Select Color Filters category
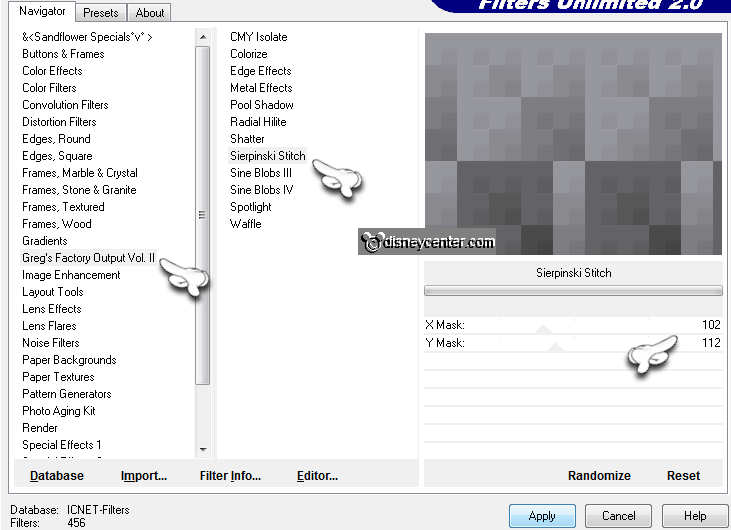Viewport: 731px width, 530px height. (x=49, y=88)
